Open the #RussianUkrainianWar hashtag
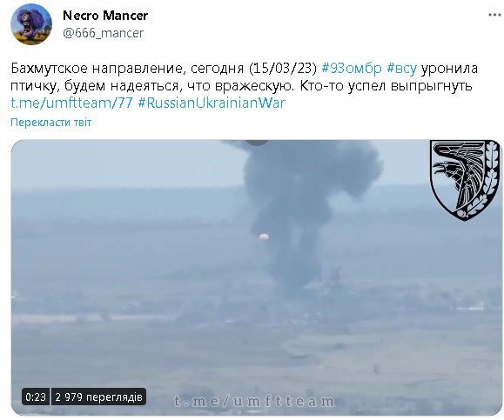Image resolution: width=504 pixels, height=420 pixels. 212,103
